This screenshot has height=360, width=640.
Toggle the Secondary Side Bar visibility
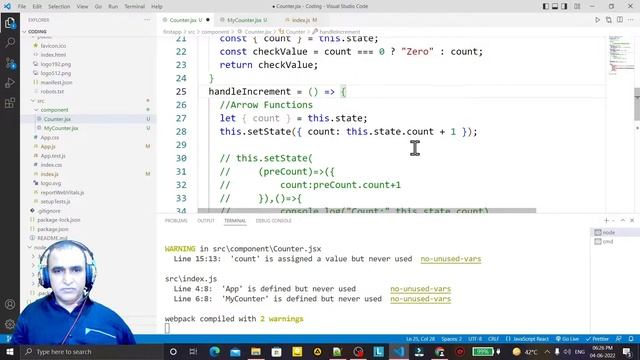tap(564, 6)
